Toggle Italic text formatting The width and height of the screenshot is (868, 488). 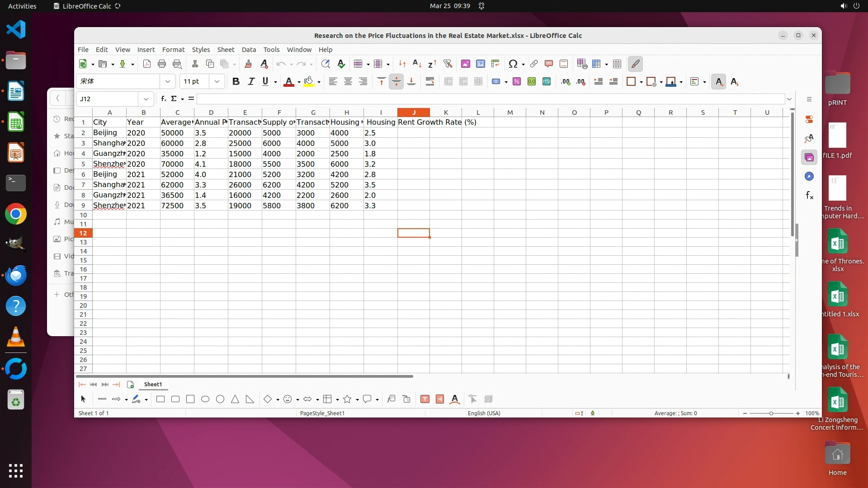(251, 81)
